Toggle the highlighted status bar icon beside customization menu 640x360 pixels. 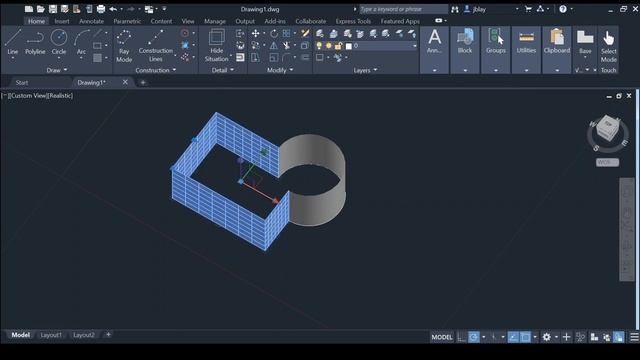click(619, 337)
